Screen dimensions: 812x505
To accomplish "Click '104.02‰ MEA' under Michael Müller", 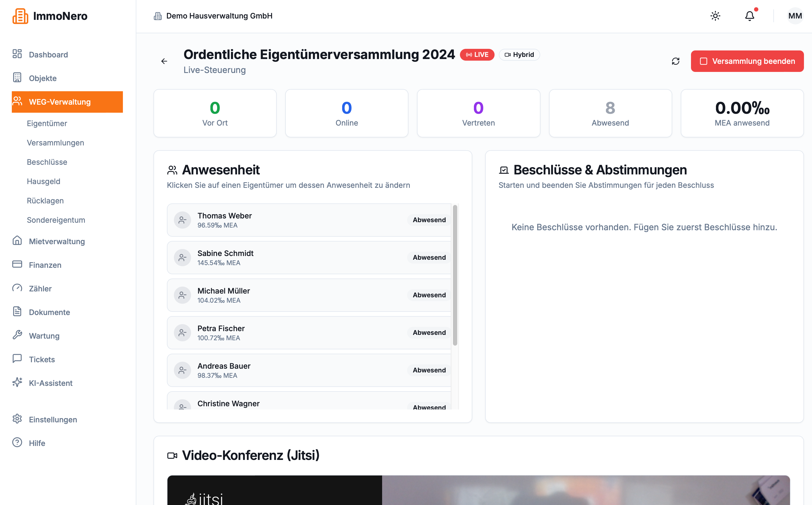I will coord(219,301).
